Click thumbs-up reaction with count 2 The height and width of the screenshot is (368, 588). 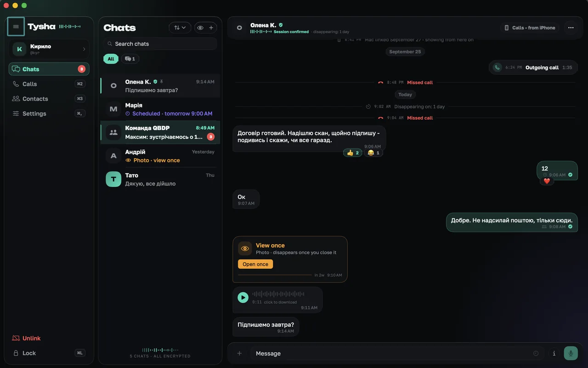[353, 153]
